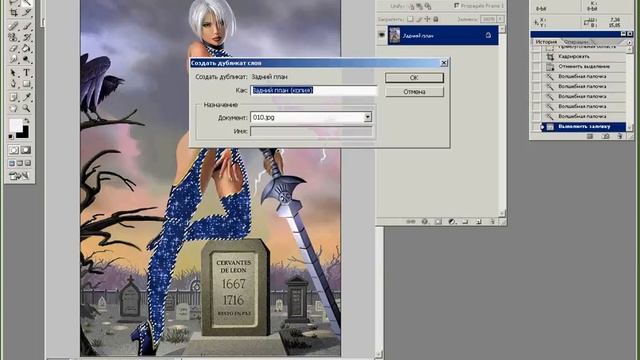The image size is (640, 360).
Task: Delete layer trash icon in Layers panel
Action: (x=492, y=222)
